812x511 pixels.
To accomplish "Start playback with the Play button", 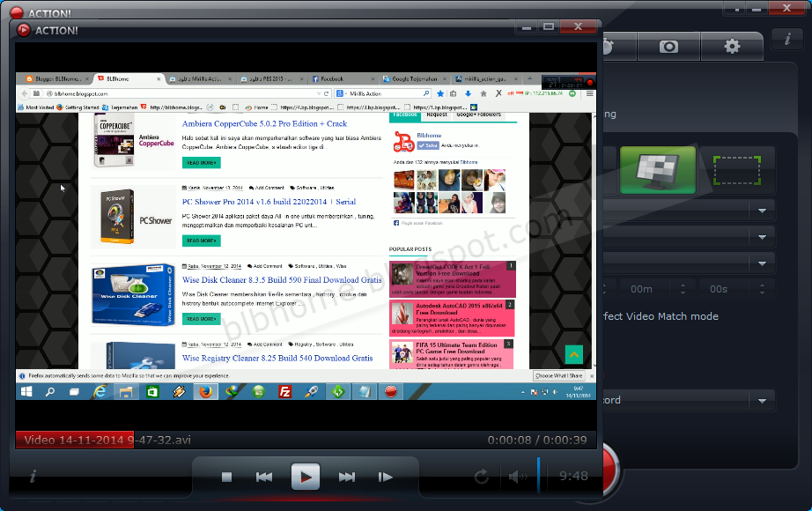I will coord(306,477).
